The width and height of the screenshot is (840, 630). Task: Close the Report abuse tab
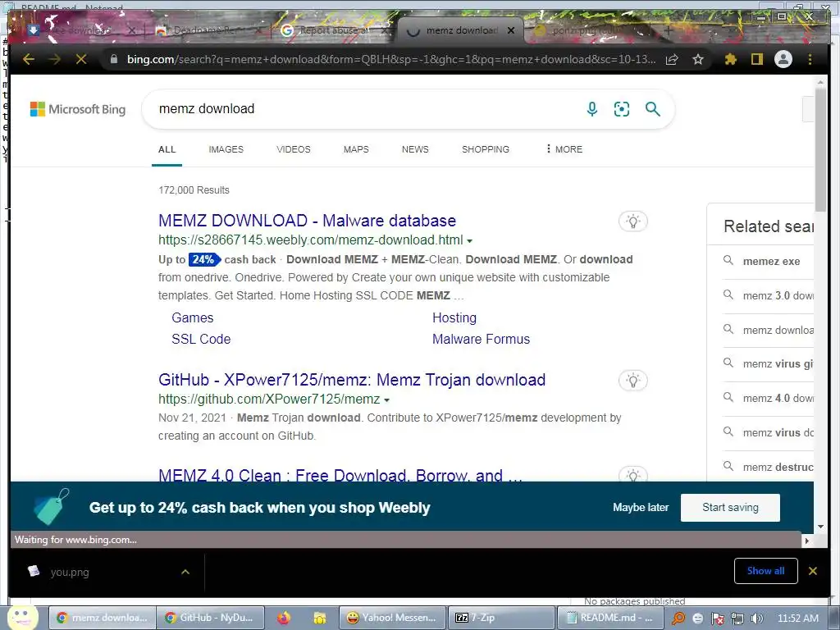tap(384, 30)
